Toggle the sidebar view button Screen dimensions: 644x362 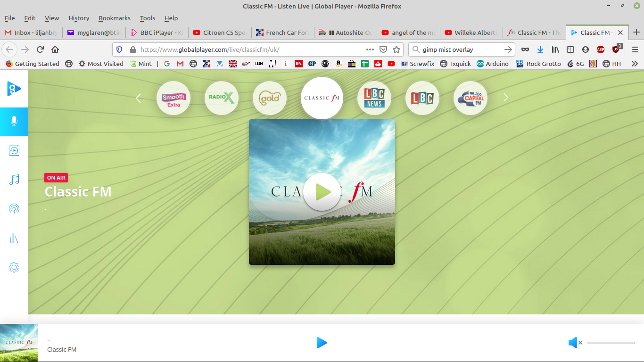570,49
